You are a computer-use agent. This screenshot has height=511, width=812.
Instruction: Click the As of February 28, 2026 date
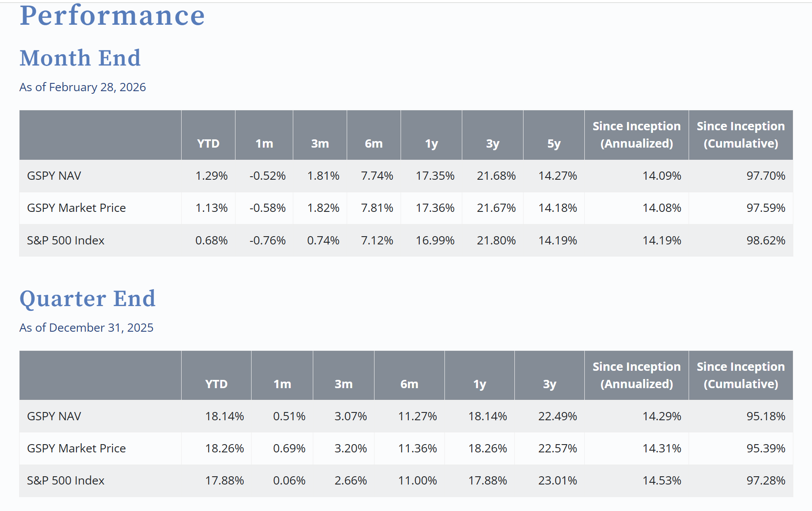point(83,87)
